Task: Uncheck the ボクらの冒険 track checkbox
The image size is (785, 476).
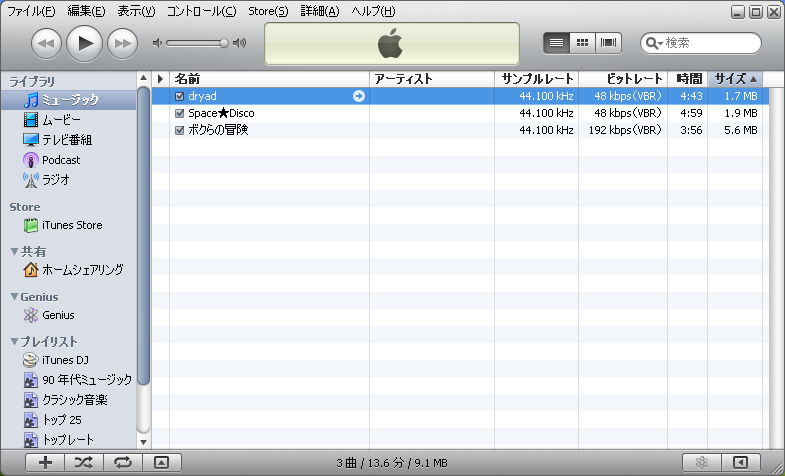Action: pyautogui.click(x=180, y=131)
